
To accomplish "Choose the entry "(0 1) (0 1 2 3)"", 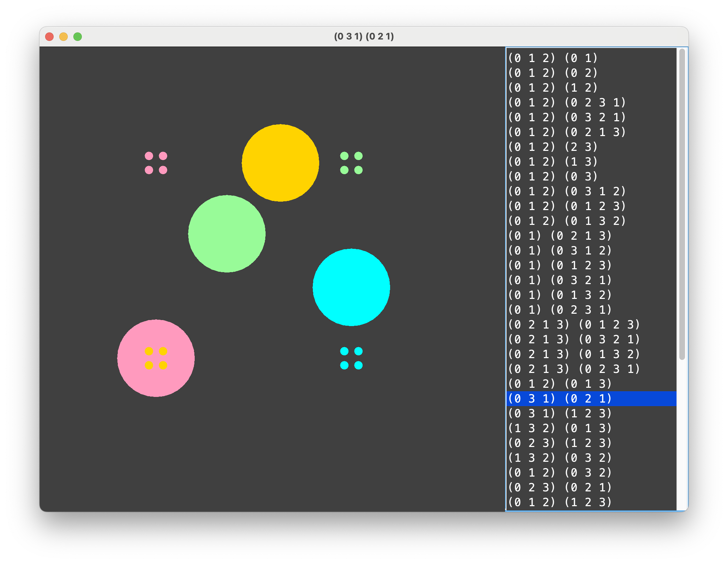I will (591, 265).
